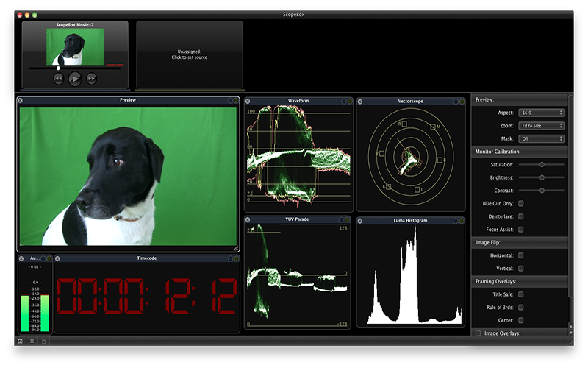Turn on Focus Assist

(521, 230)
